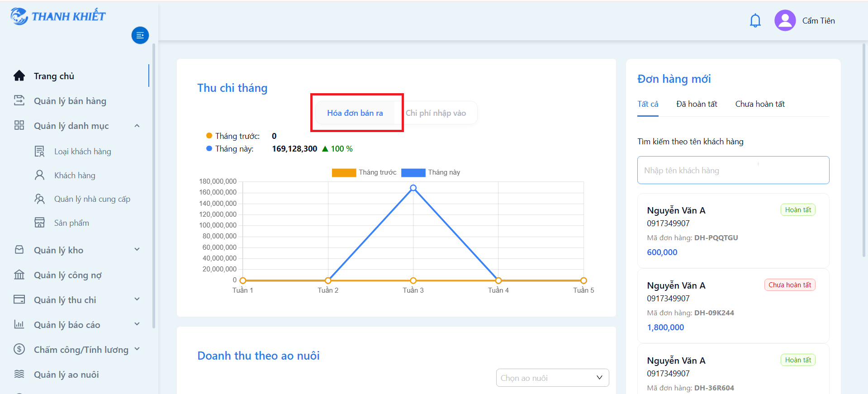Select the Đã hoàn tất tab
Image resolution: width=868 pixels, height=394 pixels.
[x=697, y=104]
